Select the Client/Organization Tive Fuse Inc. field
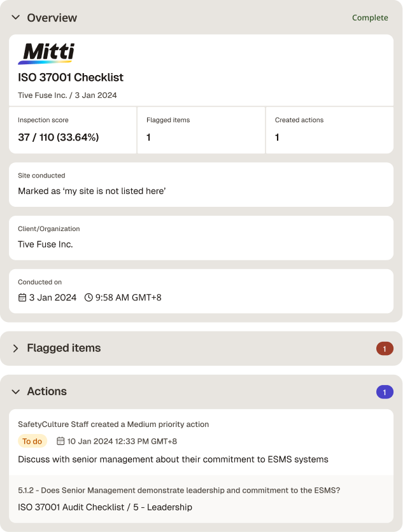403x532 pixels. point(201,238)
